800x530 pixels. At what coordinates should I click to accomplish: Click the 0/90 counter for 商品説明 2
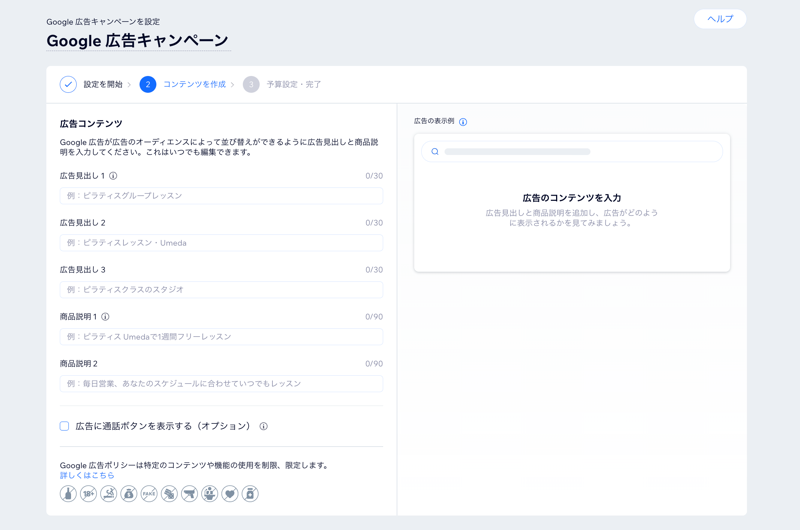pyautogui.click(x=374, y=364)
